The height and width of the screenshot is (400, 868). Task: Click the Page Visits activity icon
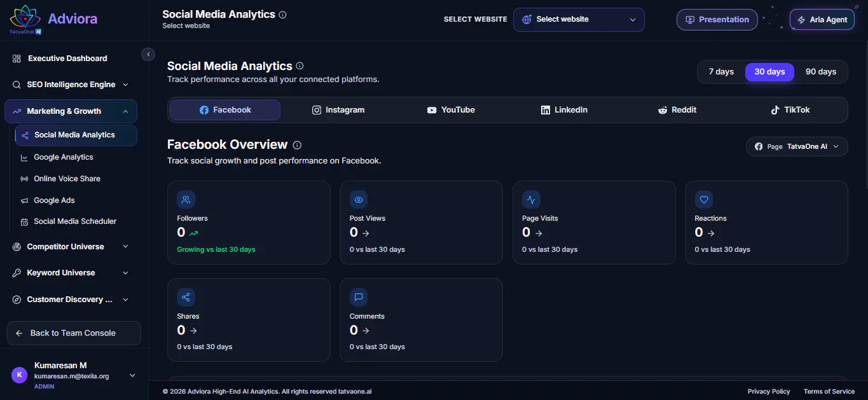pyautogui.click(x=531, y=200)
